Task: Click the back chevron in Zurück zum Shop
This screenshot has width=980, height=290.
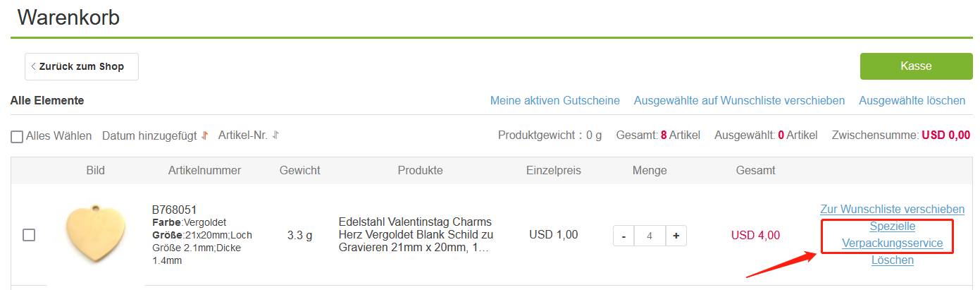Action: (34, 66)
